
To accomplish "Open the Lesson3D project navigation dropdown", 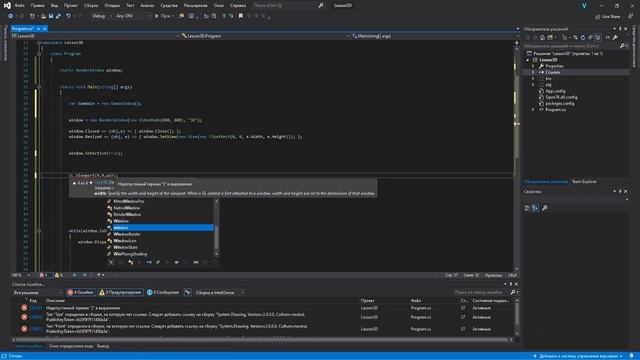I will 96,36.
